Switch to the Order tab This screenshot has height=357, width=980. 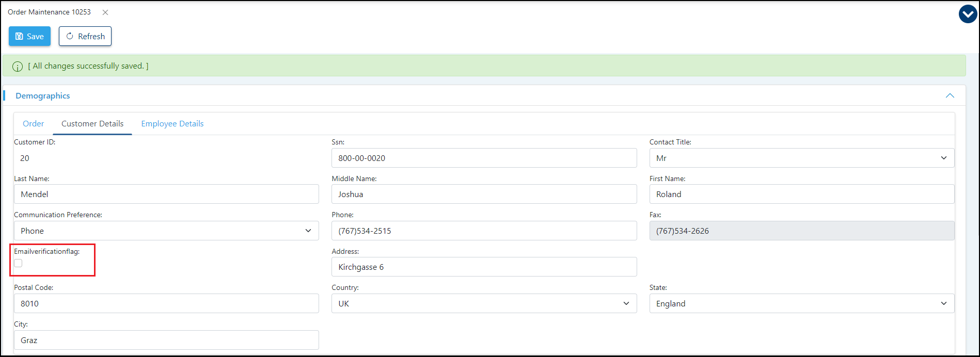(34, 124)
